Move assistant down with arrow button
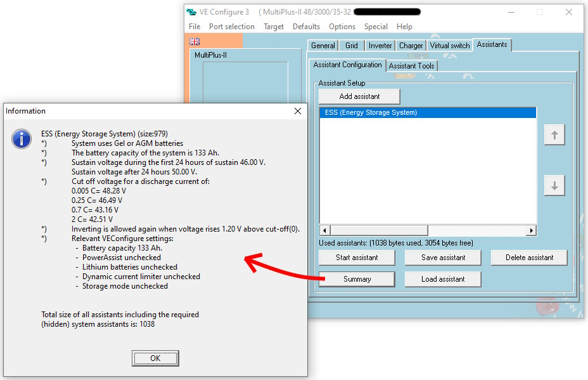588x380 pixels. click(554, 186)
